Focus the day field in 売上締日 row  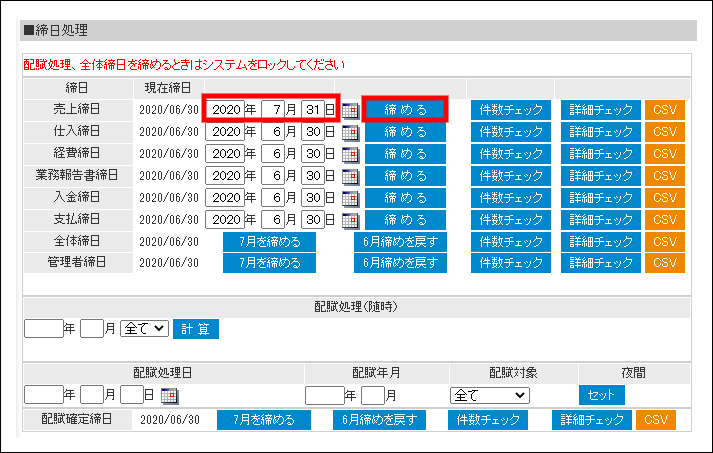pyautogui.click(x=313, y=110)
